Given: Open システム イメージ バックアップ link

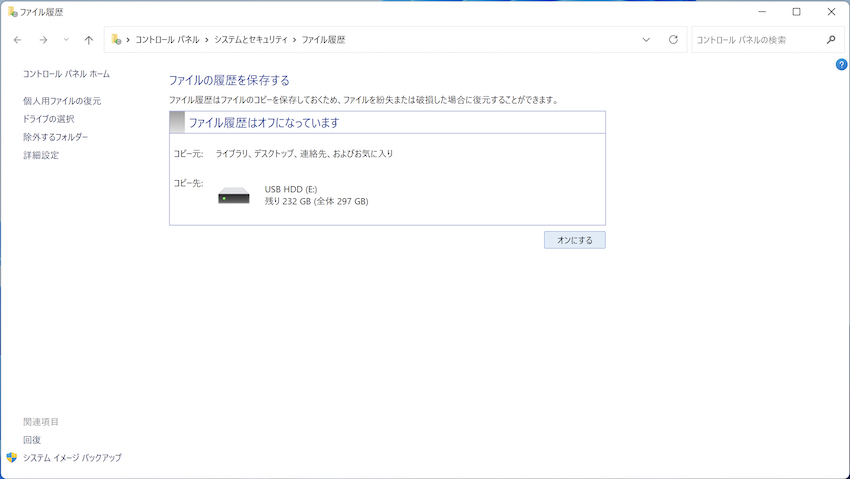Looking at the screenshot, I should tap(72, 457).
